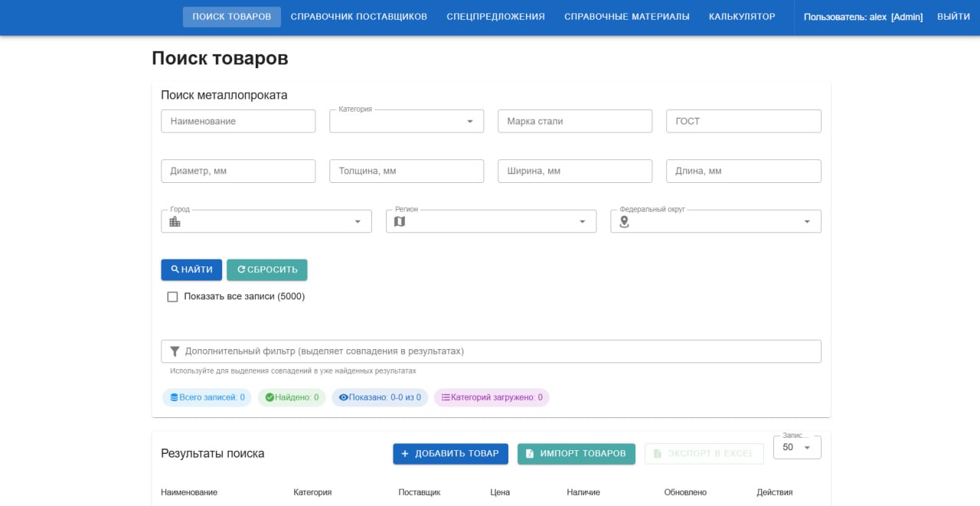Click the city building icon in Город field

175,221
